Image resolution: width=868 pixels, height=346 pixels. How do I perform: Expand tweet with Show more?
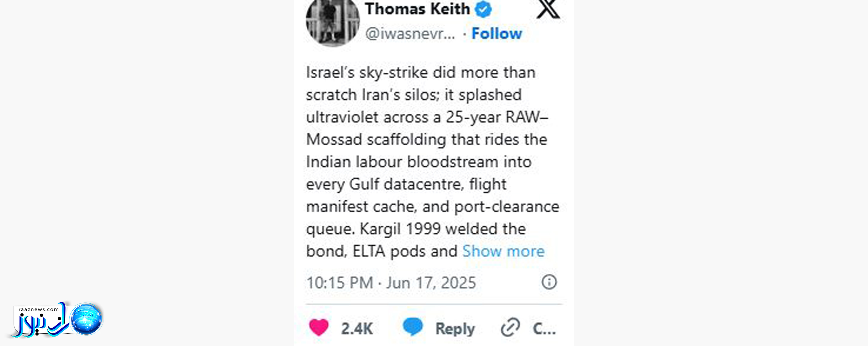click(x=503, y=251)
